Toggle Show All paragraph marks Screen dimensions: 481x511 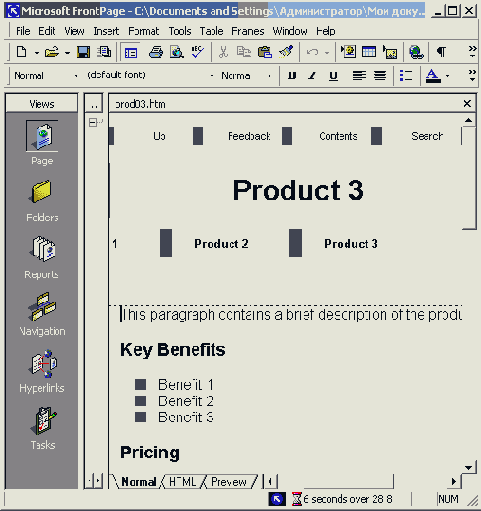[x=441, y=52]
